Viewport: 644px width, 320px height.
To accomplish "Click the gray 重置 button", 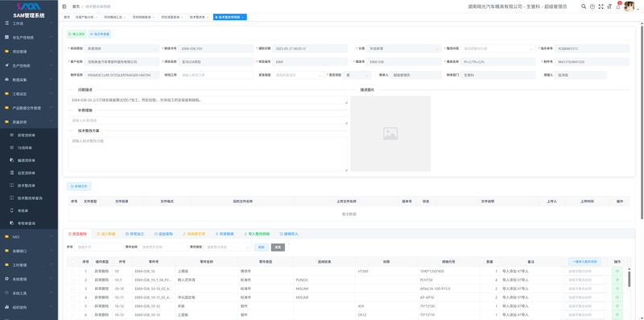I will pyautogui.click(x=278, y=247).
